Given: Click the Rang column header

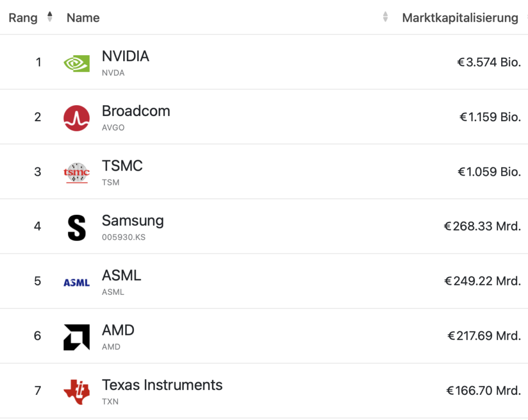Looking at the screenshot, I should (23, 18).
